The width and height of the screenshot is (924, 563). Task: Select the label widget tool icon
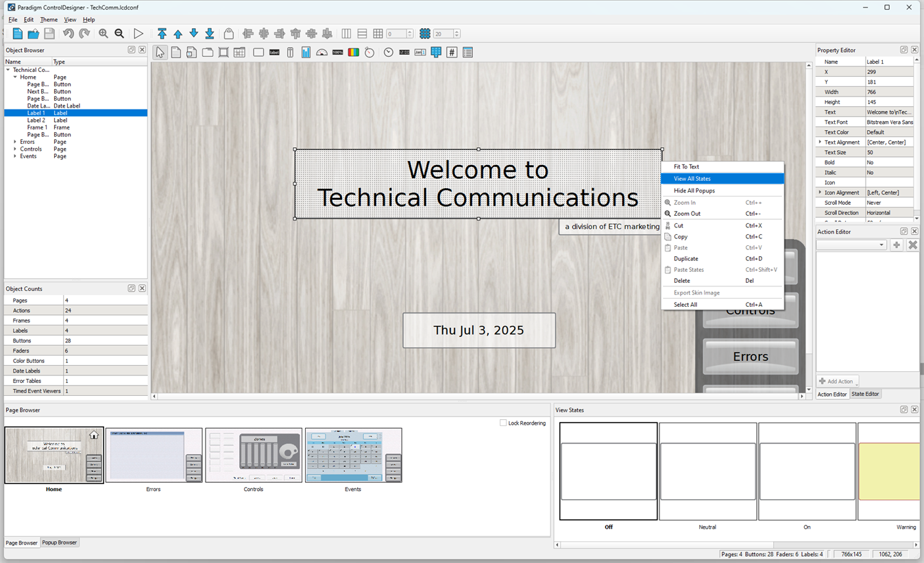tap(274, 53)
